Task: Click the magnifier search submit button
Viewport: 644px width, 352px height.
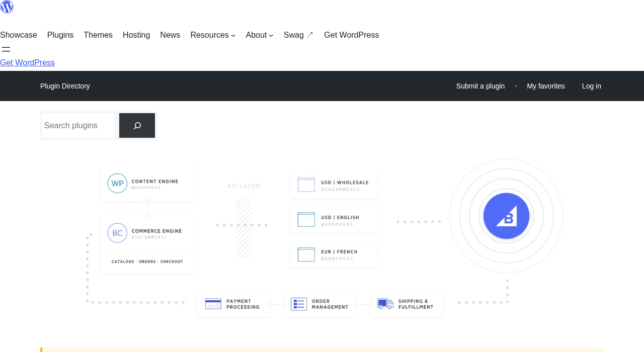Action: [x=137, y=126]
